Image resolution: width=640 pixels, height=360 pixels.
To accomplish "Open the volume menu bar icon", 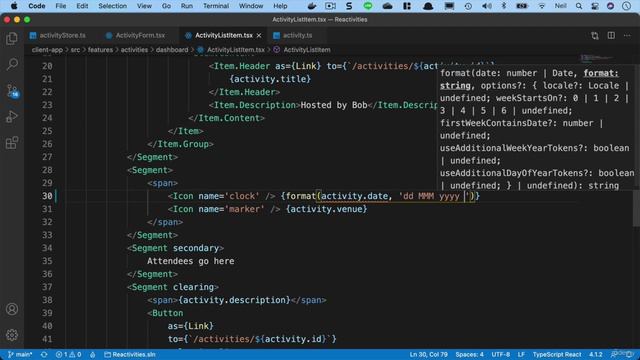I will 487,6.
